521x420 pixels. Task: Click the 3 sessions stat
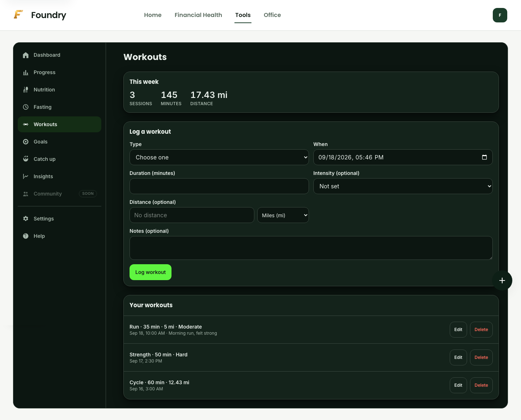pos(141,98)
